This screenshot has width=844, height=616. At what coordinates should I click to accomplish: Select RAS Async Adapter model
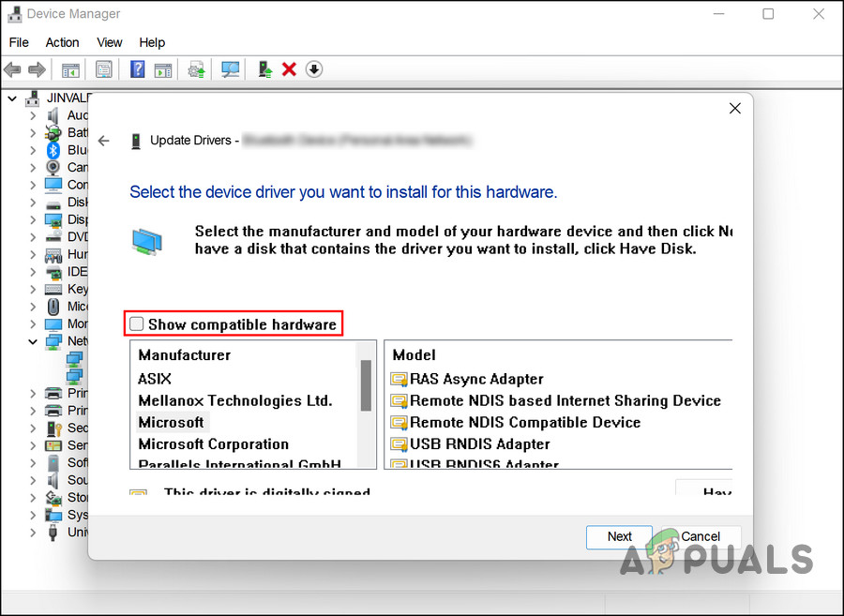click(467, 379)
